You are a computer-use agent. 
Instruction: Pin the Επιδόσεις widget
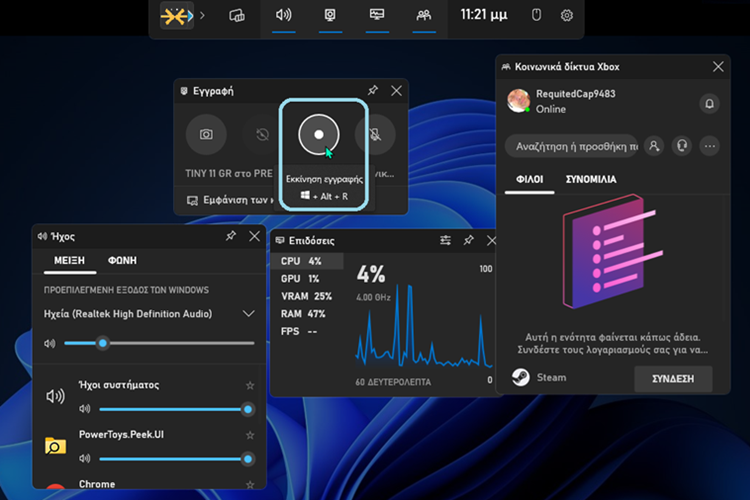pyautogui.click(x=468, y=240)
